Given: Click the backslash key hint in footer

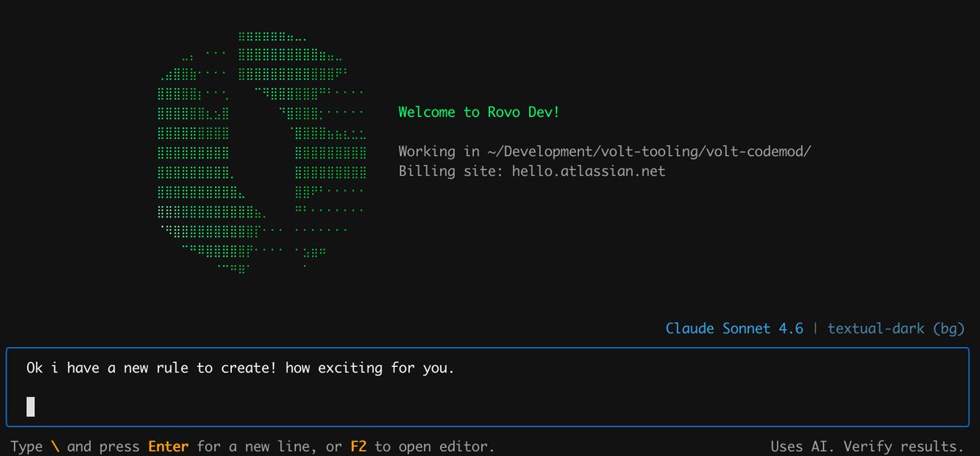Looking at the screenshot, I should coord(55,447).
